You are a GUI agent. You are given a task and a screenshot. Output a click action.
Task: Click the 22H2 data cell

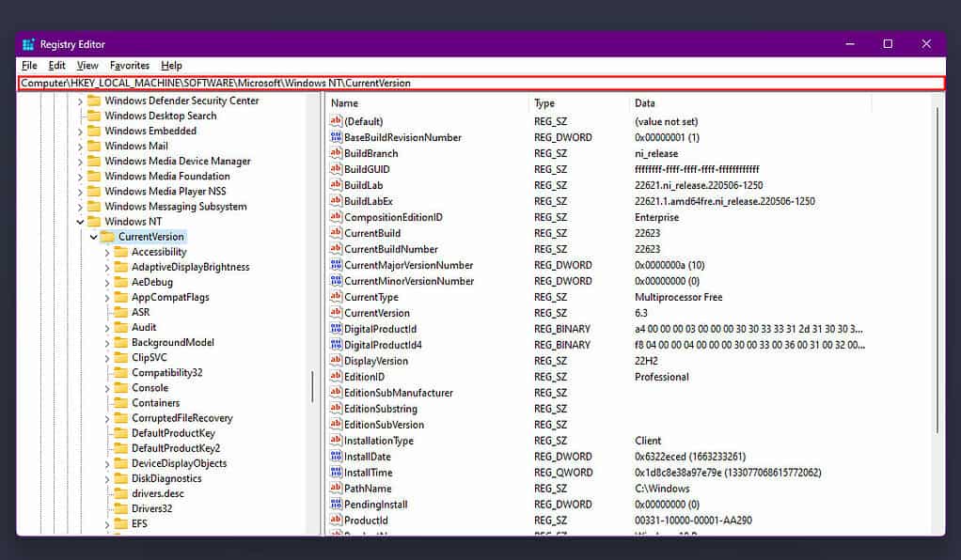(646, 361)
